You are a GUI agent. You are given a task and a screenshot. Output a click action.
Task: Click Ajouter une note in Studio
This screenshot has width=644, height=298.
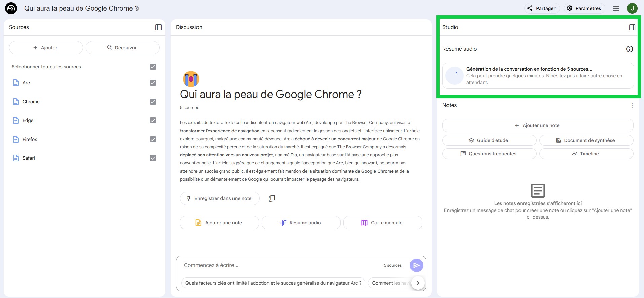point(538,125)
